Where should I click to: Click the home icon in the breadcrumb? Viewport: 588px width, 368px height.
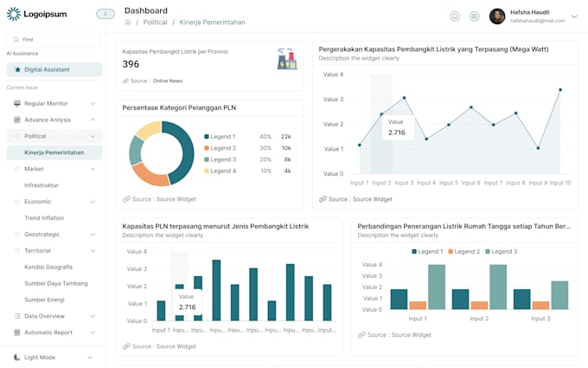[128, 23]
